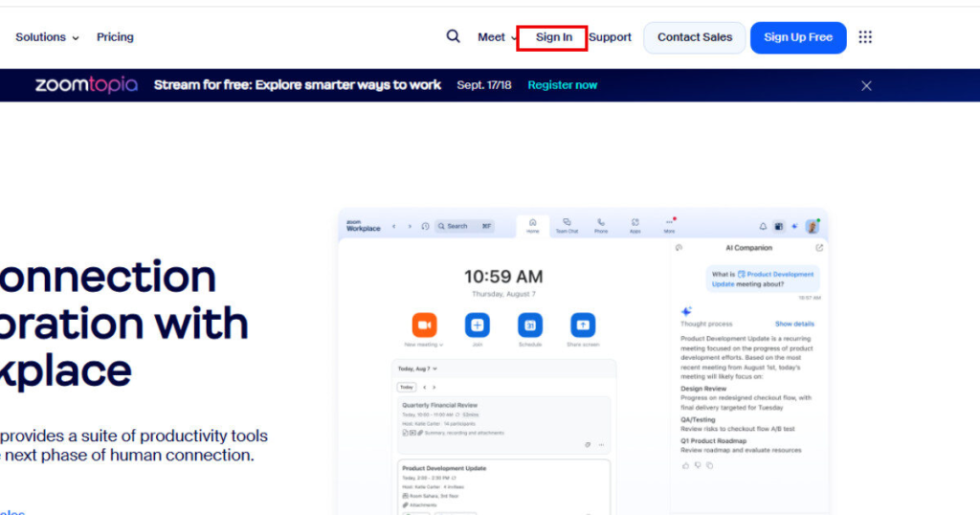This screenshot has height=515, width=980.
Task: Select the Home tab in Workplace preview
Action: pyautogui.click(x=532, y=226)
